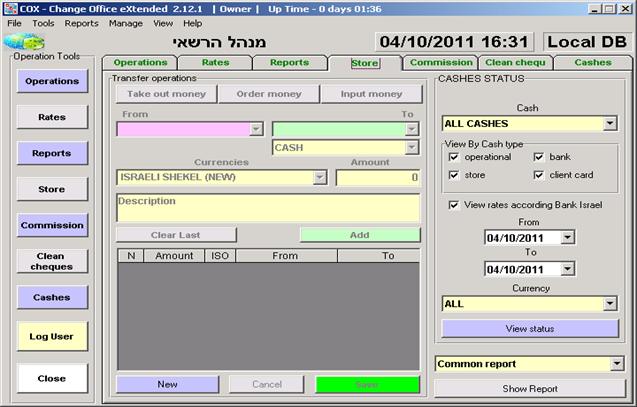Toggle the bank cash type checkbox

click(539, 157)
